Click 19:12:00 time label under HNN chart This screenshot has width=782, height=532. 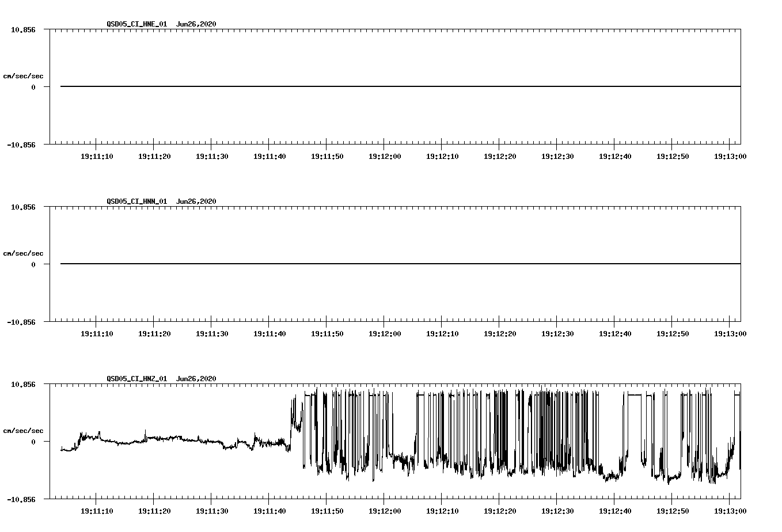pos(385,334)
